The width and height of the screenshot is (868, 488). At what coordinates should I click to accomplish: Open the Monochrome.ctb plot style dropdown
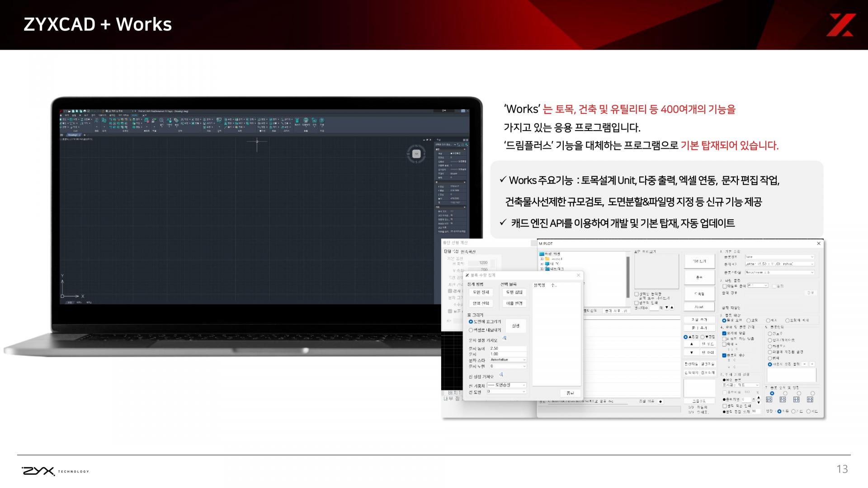[780, 272]
